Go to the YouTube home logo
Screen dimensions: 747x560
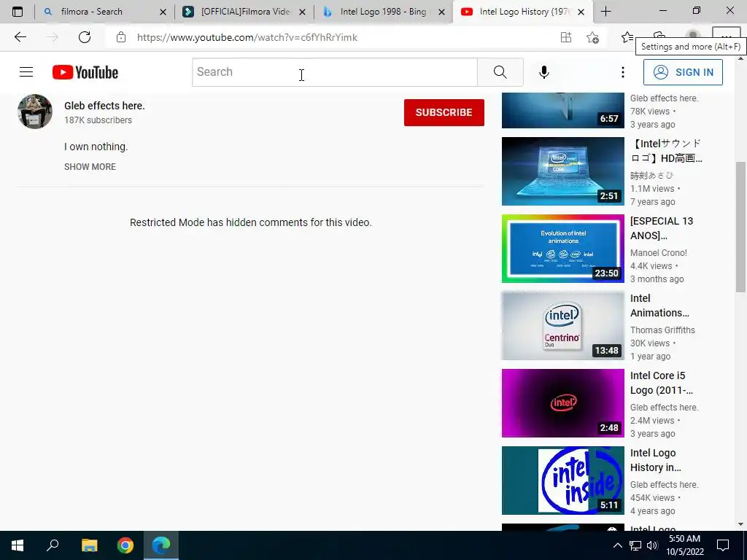[85, 72]
